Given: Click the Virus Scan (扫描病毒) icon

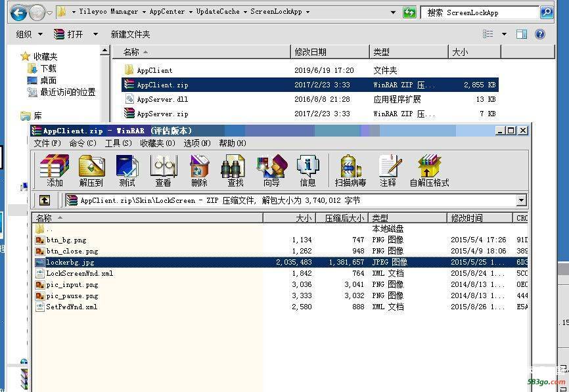Looking at the screenshot, I should [x=350, y=170].
